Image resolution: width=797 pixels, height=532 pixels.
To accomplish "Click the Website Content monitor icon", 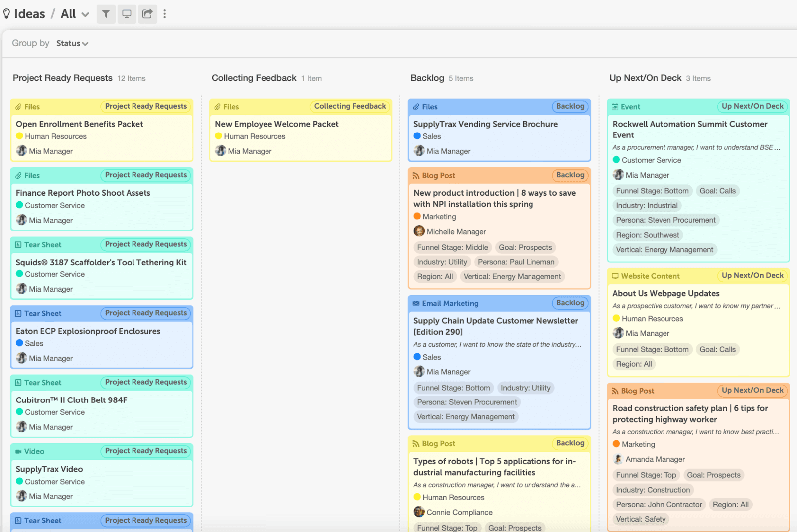I will pyautogui.click(x=615, y=276).
